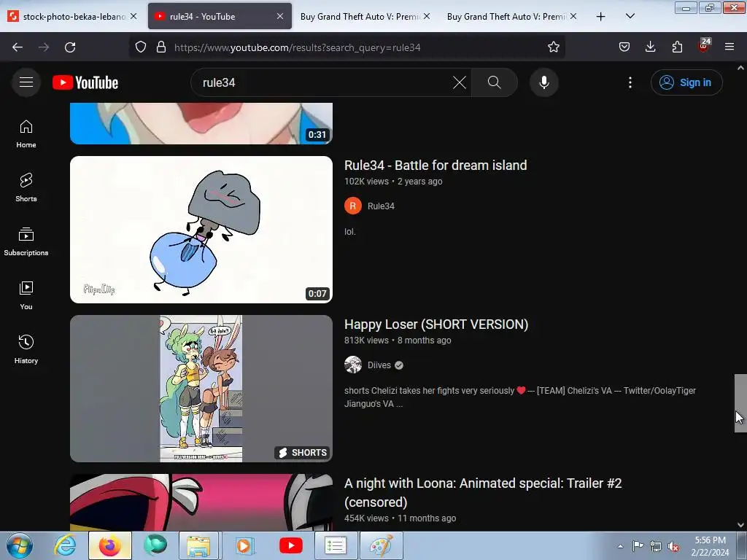Launch Internet Explorer from taskbar
Viewport: 747px width, 560px height.
tap(65, 545)
